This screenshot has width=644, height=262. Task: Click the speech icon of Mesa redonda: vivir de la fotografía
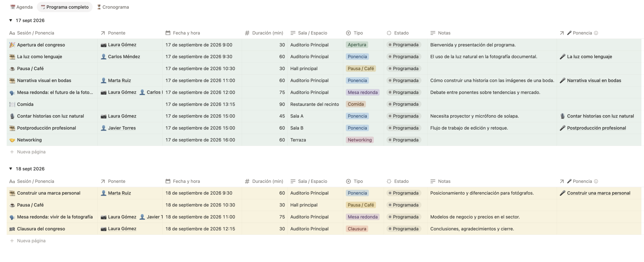[x=12, y=217]
